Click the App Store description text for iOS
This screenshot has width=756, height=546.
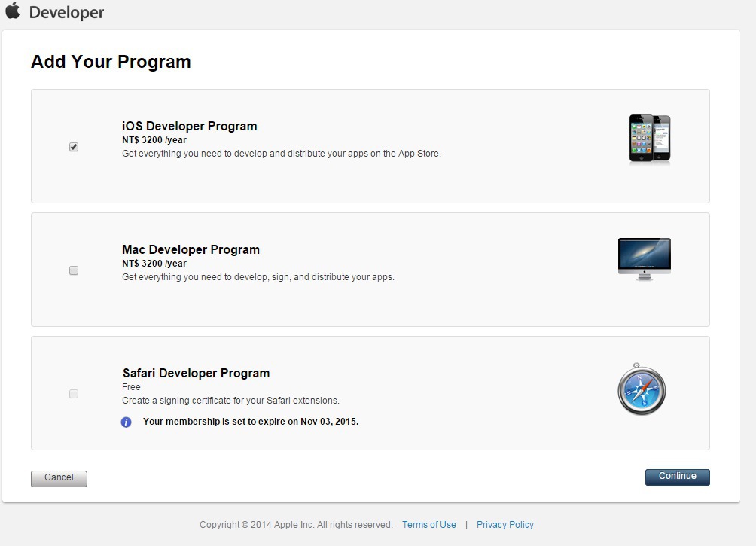(282, 154)
